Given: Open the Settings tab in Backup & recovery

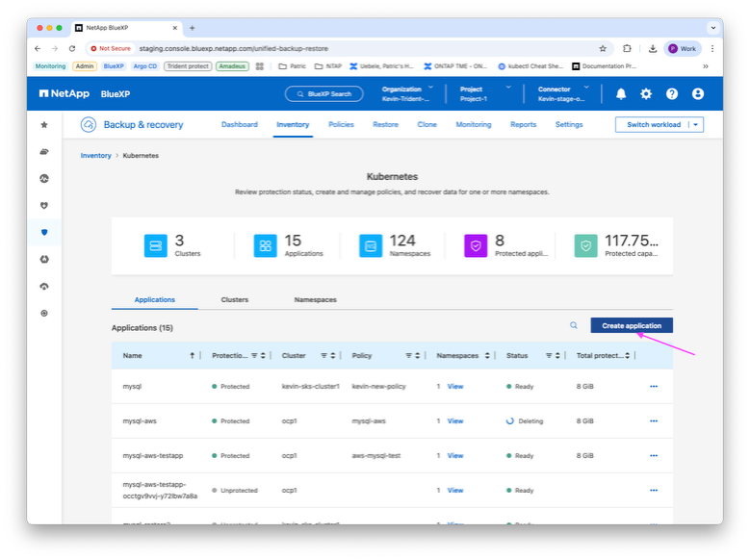Looking at the screenshot, I should coord(569,124).
